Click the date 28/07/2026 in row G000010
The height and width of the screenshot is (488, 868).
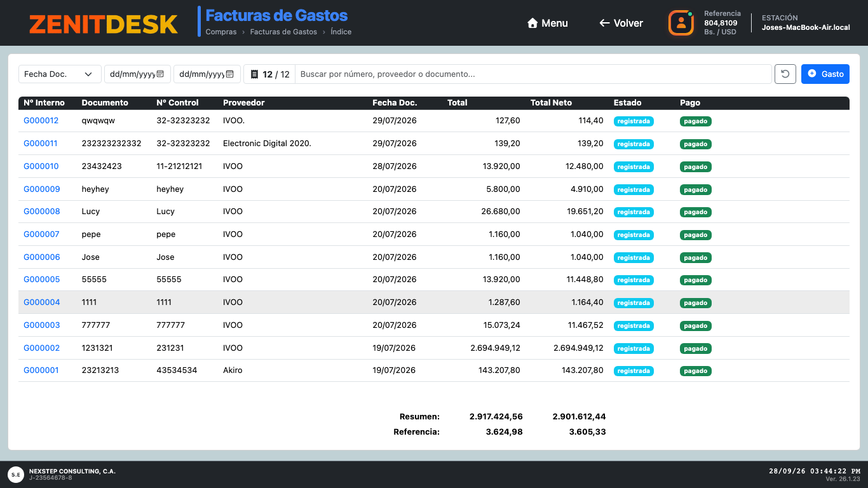[395, 166]
